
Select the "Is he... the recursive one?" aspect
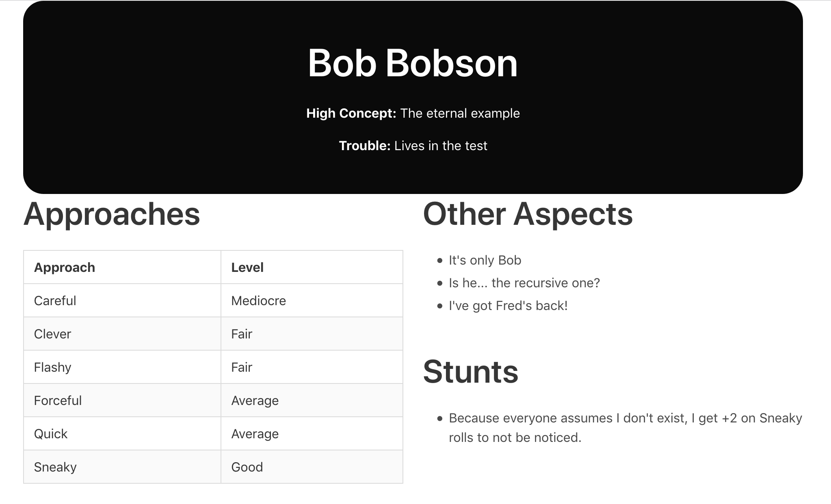pyautogui.click(x=524, y=283)
